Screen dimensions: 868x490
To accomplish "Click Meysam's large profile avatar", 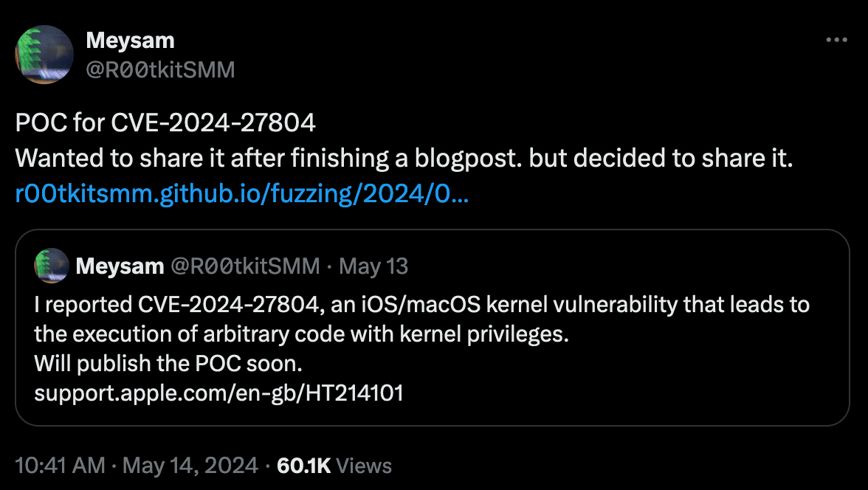I will tap(44, 55).
